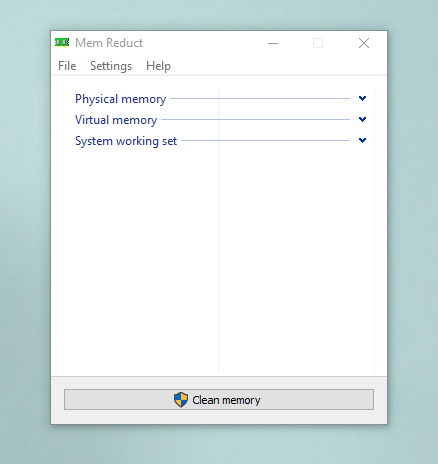The image size is (438, 464).
Task: Open the File menu
Action: pyautogui.click(x=67, y=66)
